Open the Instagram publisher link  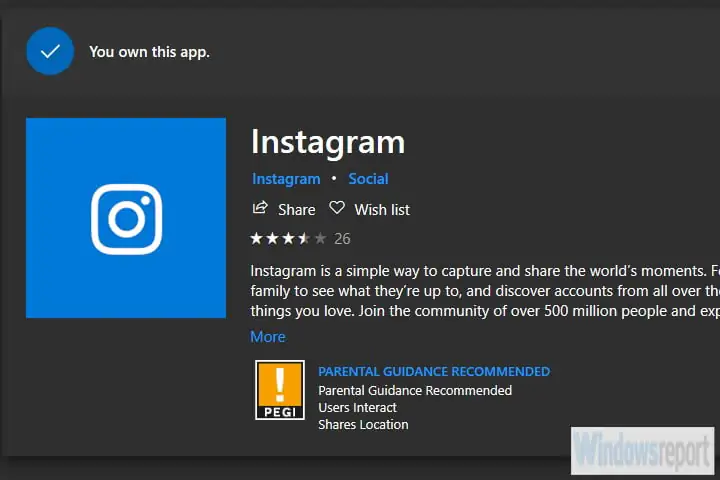[x=286, y=179]
